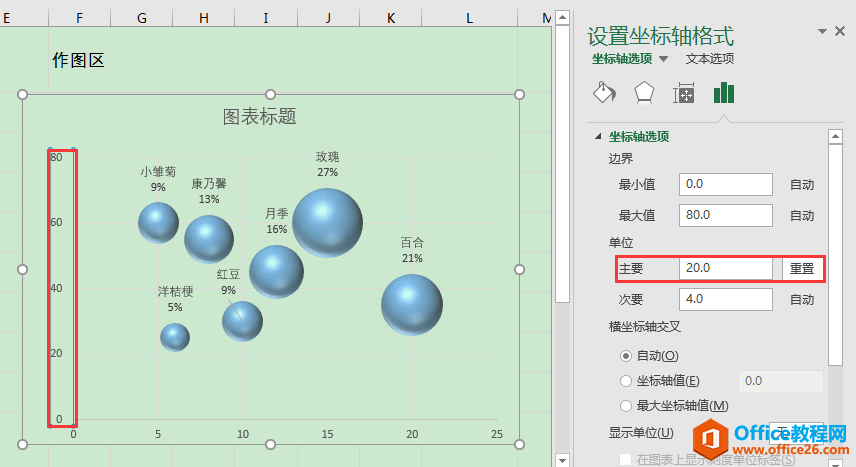Screen dimensions: 856x467
Task: Click the 坐标轴值 value field showing 0.0
Action: (781, 381)
